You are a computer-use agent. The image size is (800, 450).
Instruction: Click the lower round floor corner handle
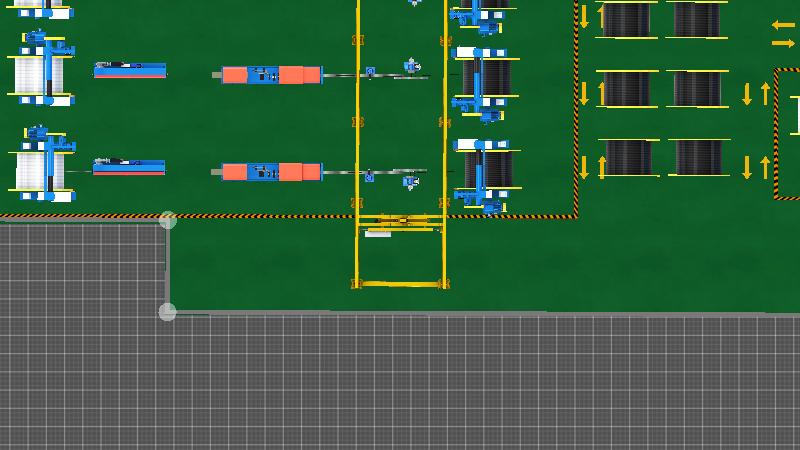click(x=168, y=312)
